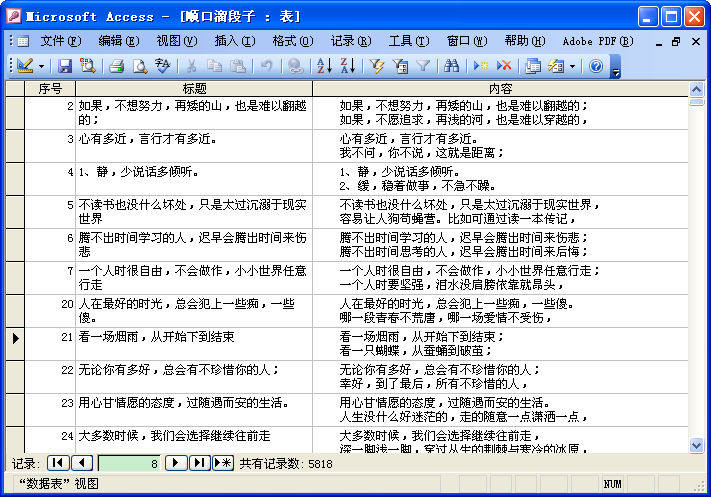Click the File Search toolbar icon
The height and width of the screenshot is (497, 711).
coord(88,66)
